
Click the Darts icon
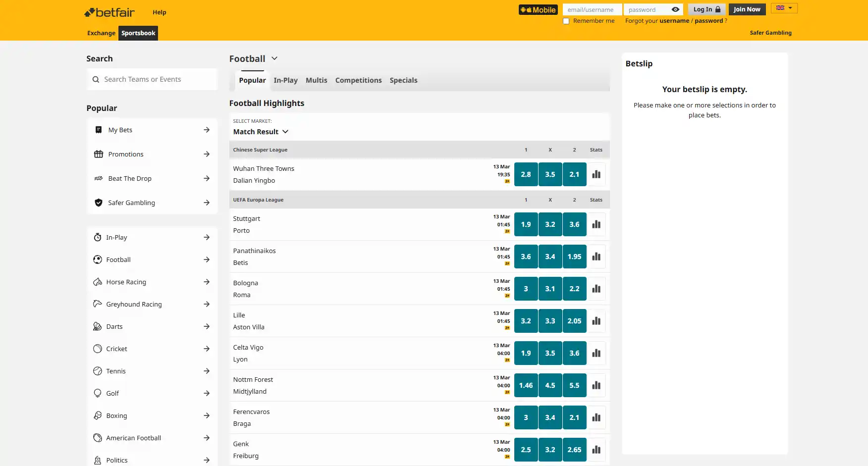click(98, 326)
